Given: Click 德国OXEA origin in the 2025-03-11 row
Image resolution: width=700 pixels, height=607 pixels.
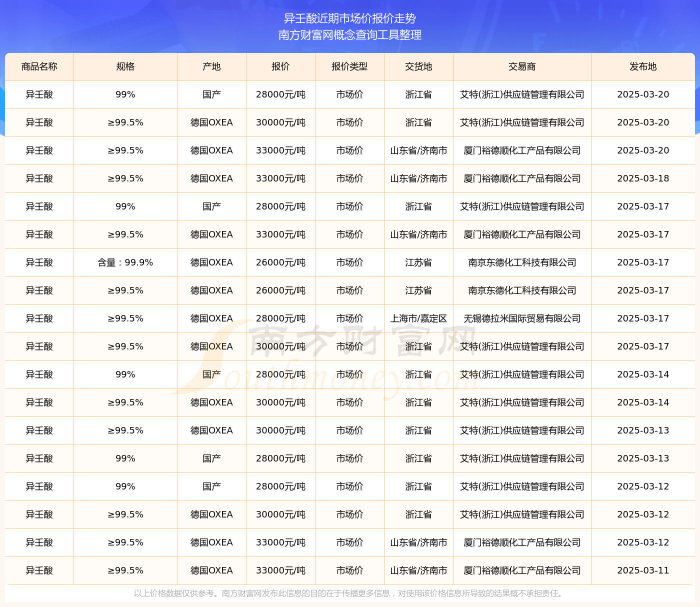Looking at the screenshot, I should (x=211, y=570).
